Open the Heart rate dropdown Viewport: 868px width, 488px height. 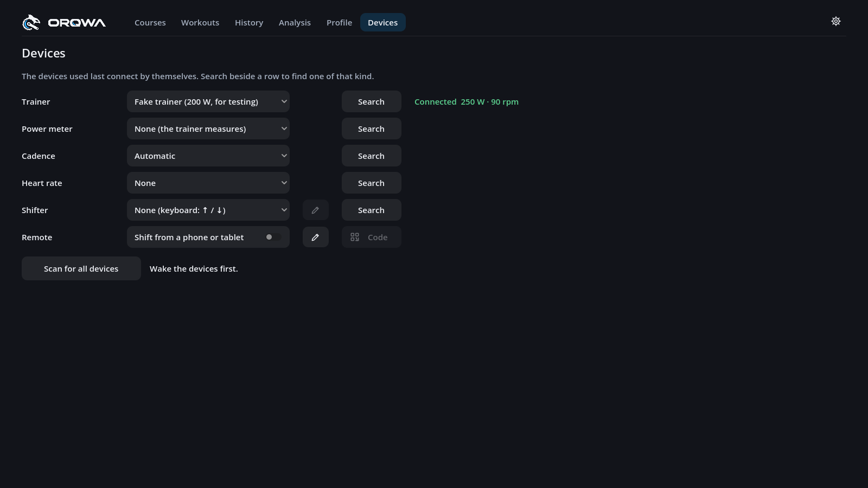[208, 183]
